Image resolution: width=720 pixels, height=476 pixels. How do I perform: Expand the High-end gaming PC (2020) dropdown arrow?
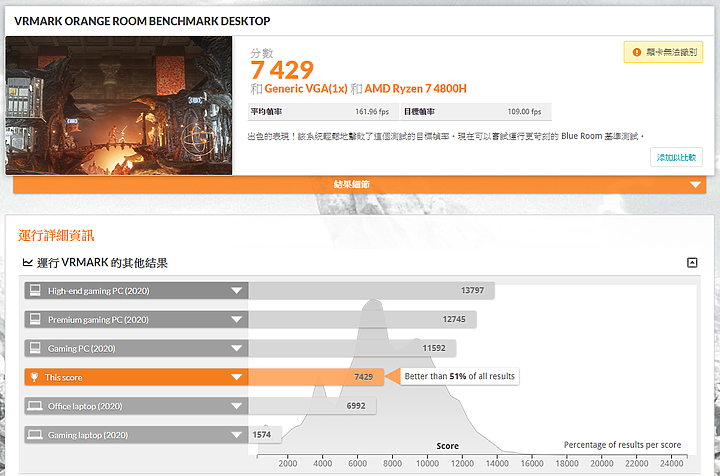[236, 291]
